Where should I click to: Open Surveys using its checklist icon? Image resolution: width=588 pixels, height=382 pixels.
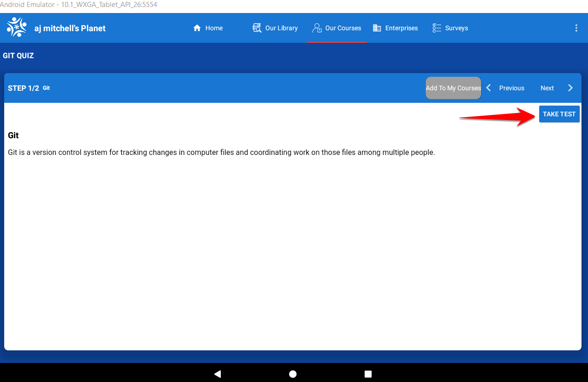coord(436,28)
